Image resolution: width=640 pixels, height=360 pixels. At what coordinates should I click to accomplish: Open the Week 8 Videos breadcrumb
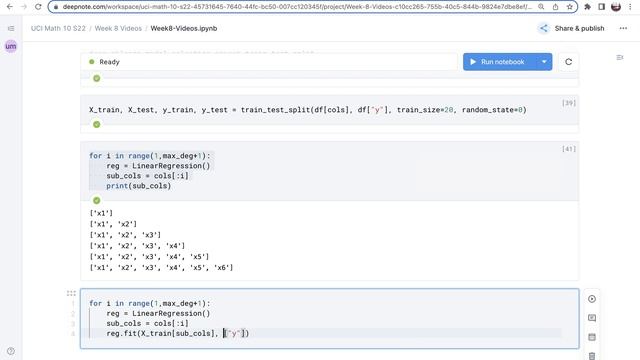pyautogui.click(x=118, y=28)
